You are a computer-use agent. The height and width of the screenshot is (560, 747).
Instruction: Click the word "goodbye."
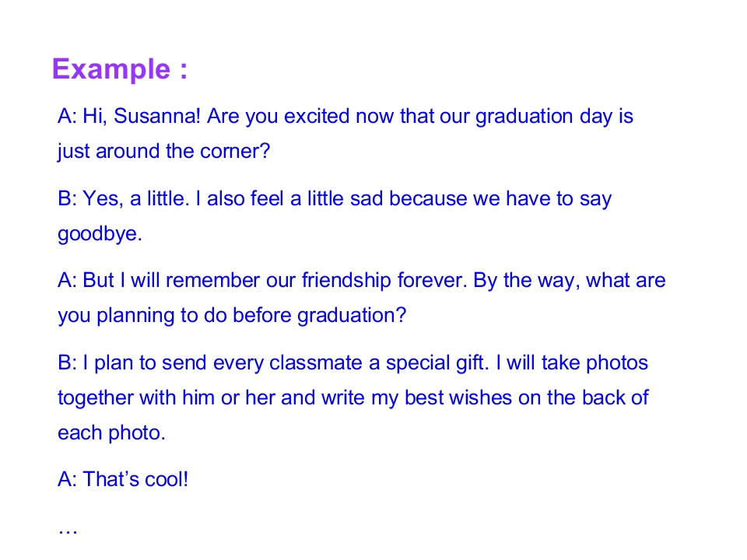[x=100, y=234]
